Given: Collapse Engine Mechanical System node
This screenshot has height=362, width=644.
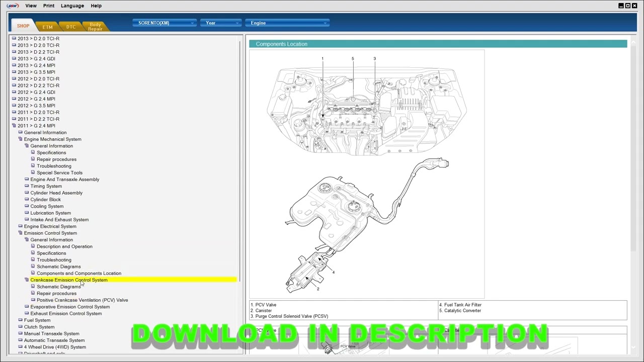Looking at the screenshot, I should [x=20, y=139].
